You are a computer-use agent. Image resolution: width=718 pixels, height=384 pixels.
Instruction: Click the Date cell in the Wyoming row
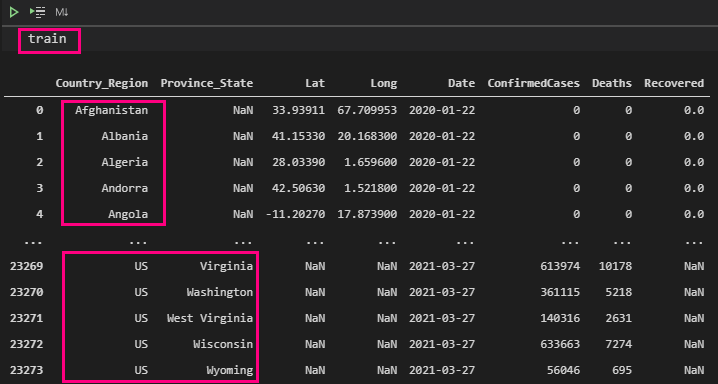pos(442,370)
